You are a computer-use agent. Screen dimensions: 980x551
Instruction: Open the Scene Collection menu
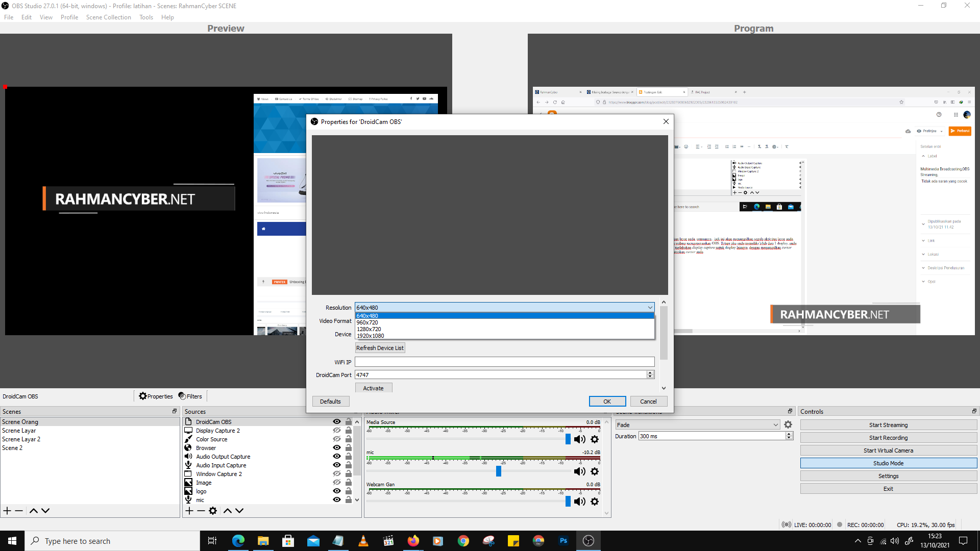click(109, 17)
